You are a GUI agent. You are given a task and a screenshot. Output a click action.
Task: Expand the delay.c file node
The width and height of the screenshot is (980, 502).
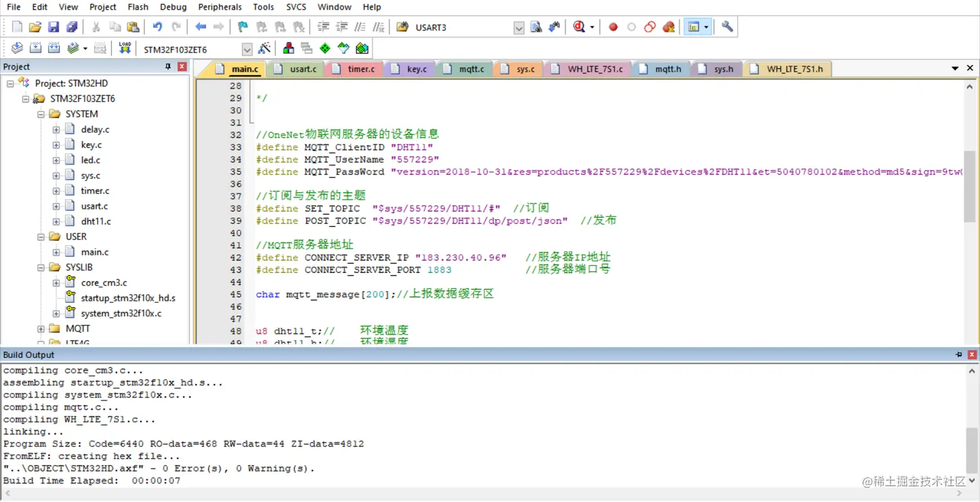(x=56, y=130)
